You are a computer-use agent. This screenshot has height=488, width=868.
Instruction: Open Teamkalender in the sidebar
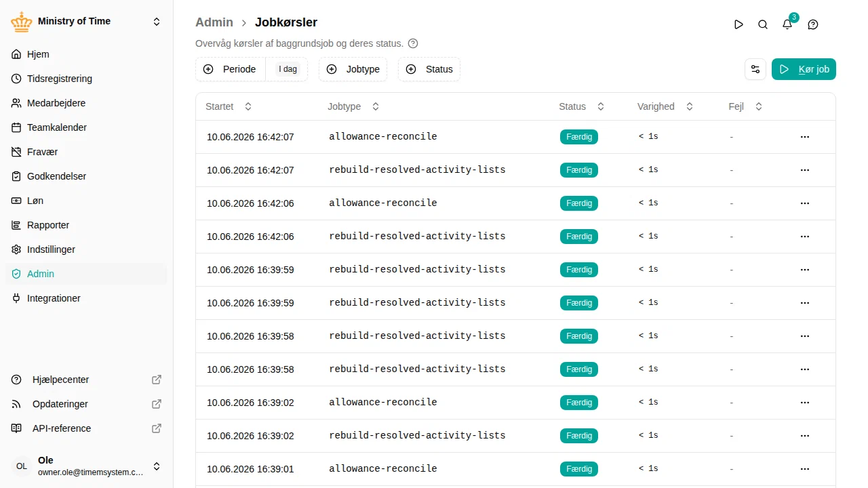tap(86, 127)
